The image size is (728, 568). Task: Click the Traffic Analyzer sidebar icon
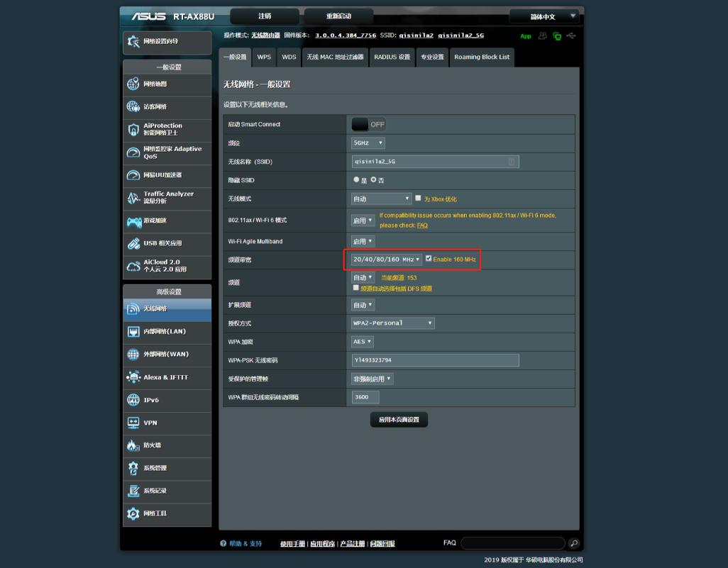tap(133, 198)
